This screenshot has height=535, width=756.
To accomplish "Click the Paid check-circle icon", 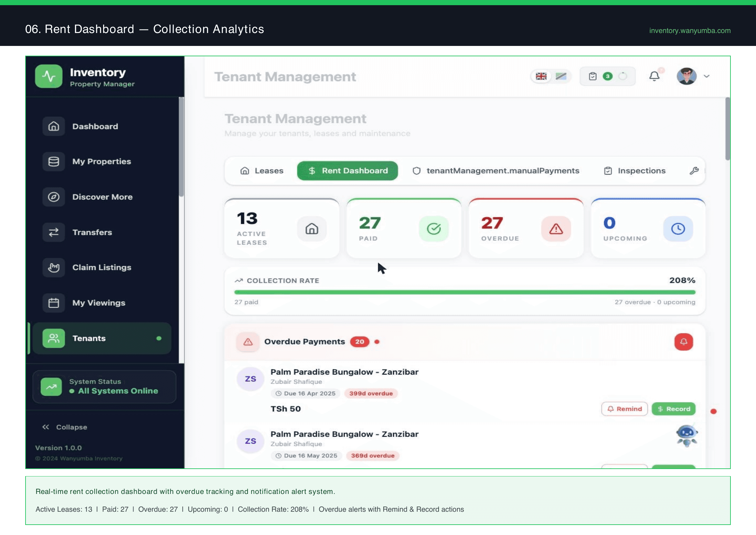I will [434, 229].
